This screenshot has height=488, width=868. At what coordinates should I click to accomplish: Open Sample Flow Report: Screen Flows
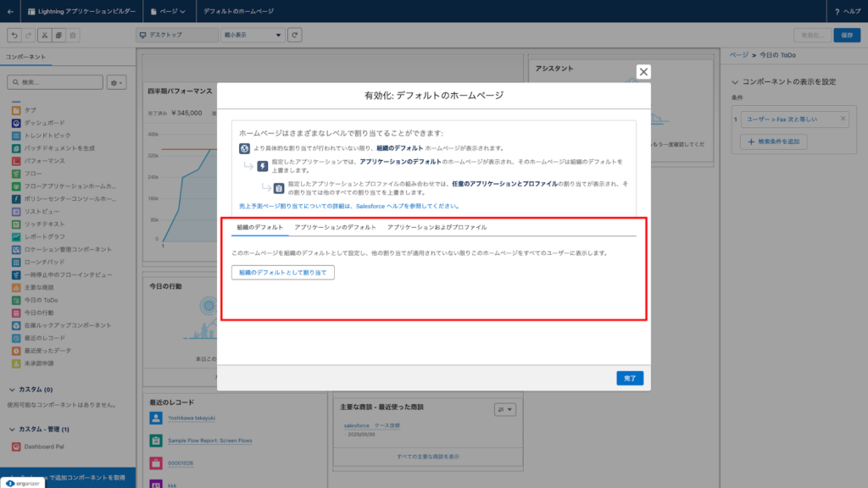(210, 441)
